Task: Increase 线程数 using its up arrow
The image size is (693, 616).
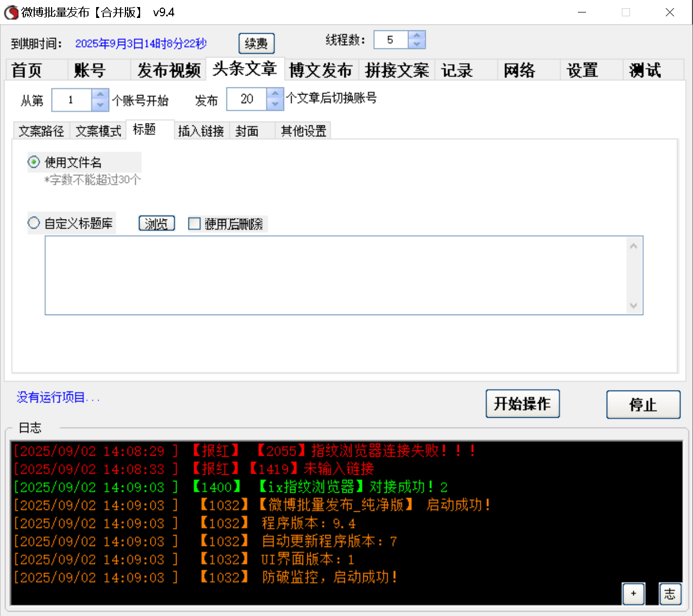Action: (x=417, y=35)
